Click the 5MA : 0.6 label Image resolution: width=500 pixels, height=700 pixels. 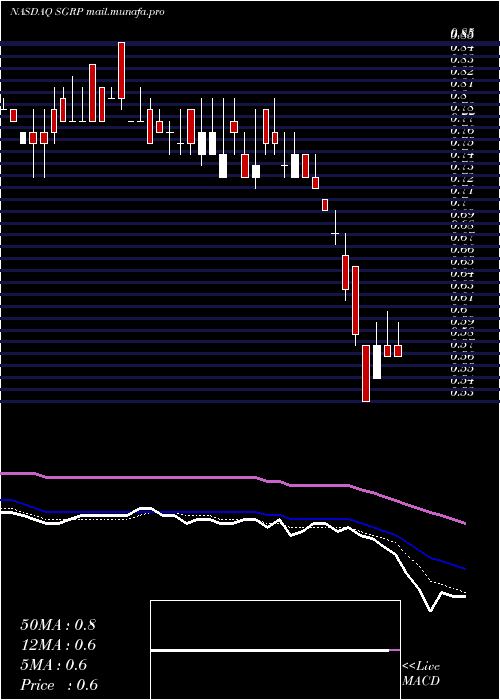click(54, 665)
